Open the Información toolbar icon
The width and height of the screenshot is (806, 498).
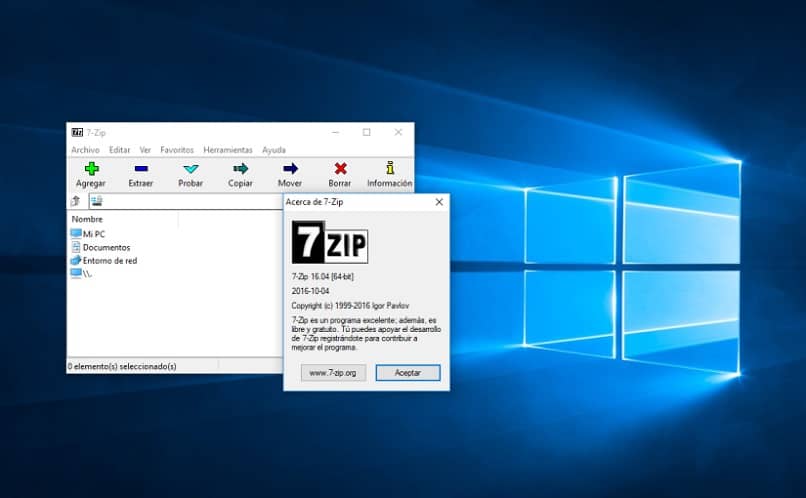[390, 168]
